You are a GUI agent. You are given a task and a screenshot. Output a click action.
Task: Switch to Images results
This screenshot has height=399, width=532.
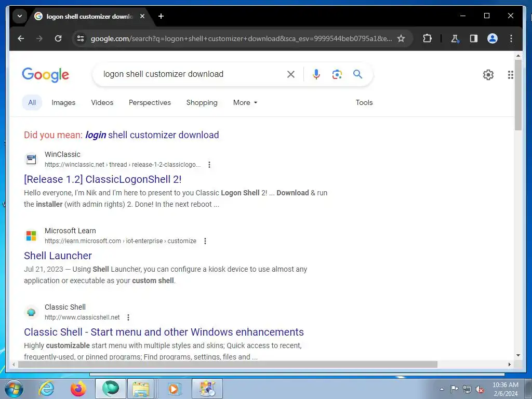tap(63, 102)
